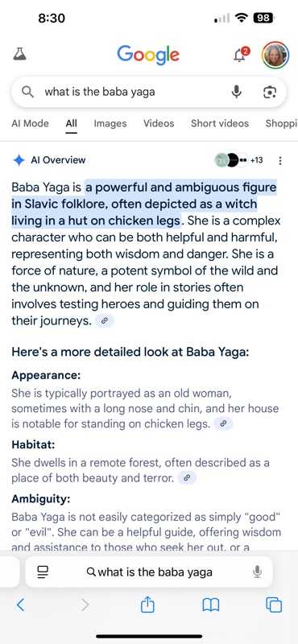This screenshot has height=644, width=298.
Task: Open notifications bell with red badge
Action: click(242, 54)
